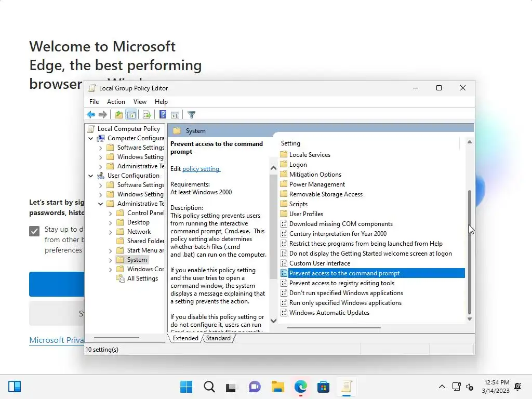Click the Filter funnel toolbar icon
Image resolution: width=532 pixels, height=399 pixels.
[x=191, y=115]
